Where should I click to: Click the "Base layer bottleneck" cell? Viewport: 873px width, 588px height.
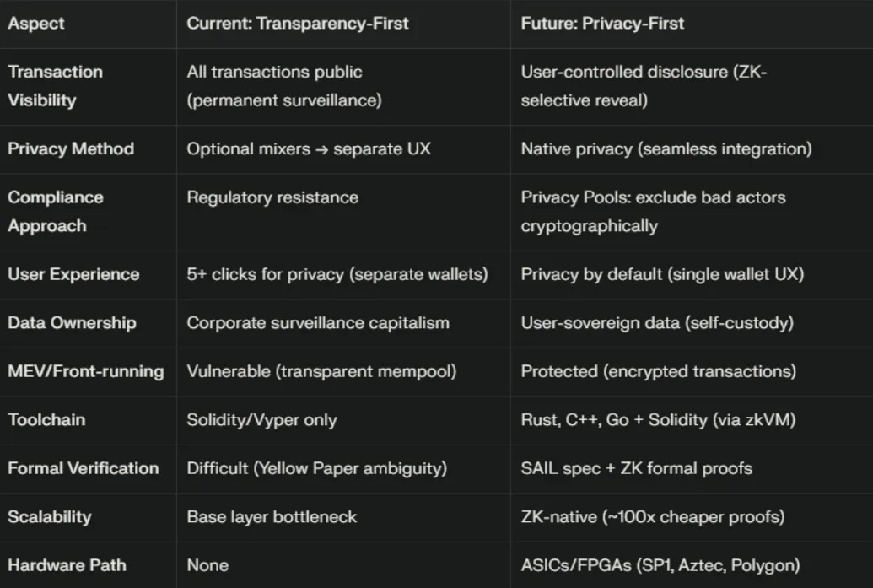[x=272, y=517]
